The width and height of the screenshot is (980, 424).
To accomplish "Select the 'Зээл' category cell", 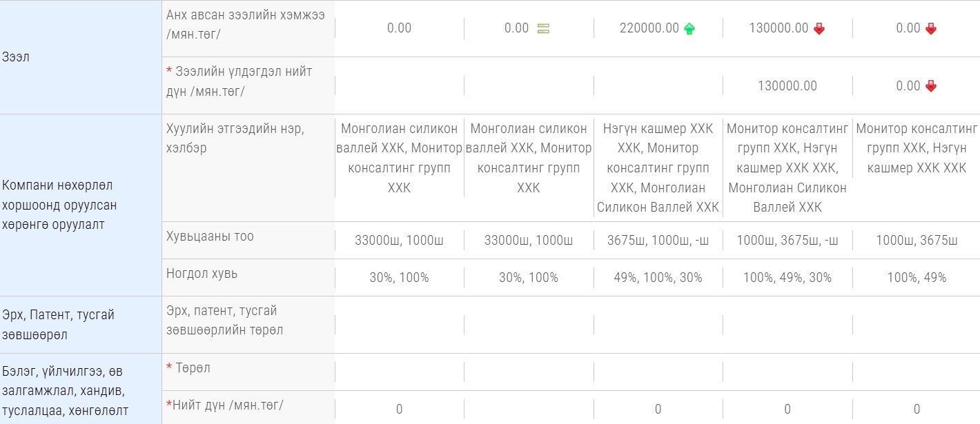I will click(x=81, y=57).
